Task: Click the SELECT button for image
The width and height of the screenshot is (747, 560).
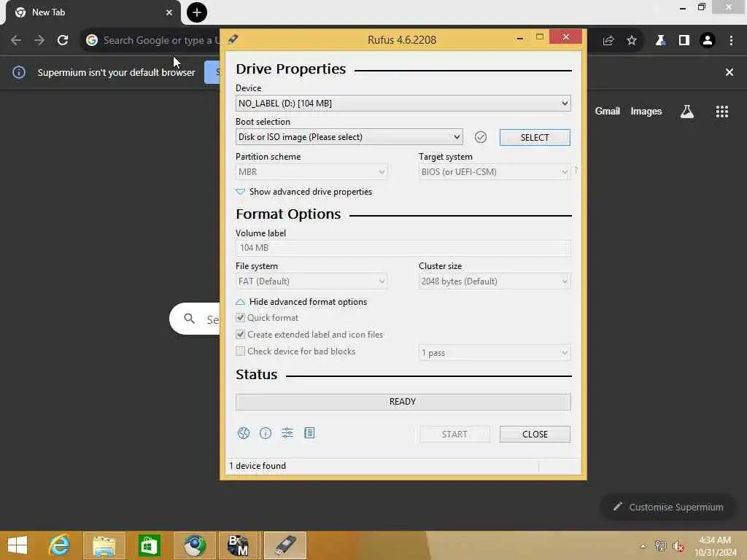Action: click(x=535, y=138)
